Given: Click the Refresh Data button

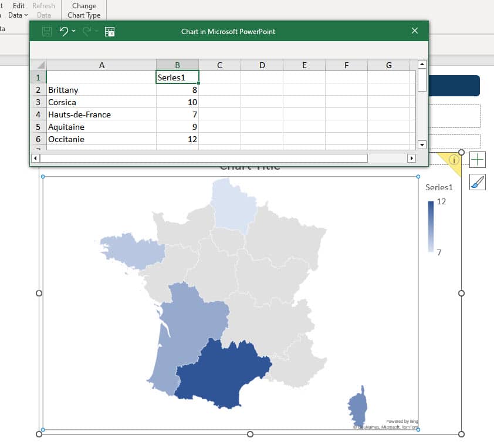Looking at the screenshot, I should click(x=45, y=11).
